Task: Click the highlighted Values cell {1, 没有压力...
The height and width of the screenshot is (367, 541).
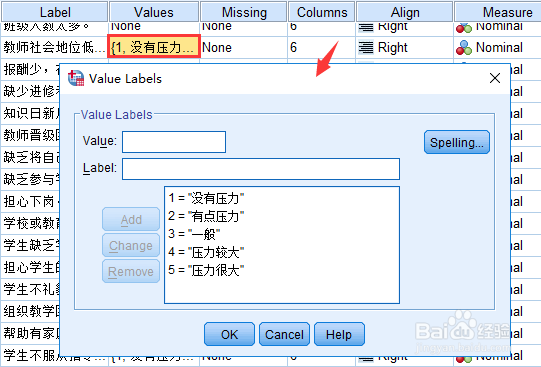Action: 154,47
